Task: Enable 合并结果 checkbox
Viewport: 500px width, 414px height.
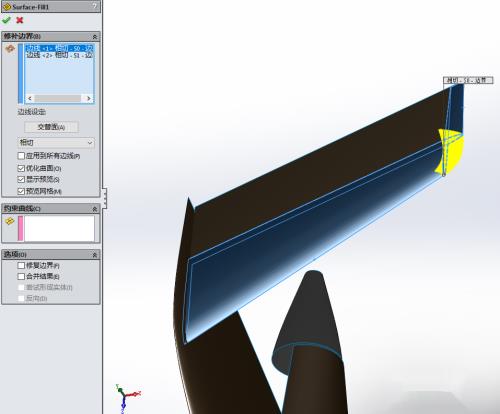Action: click(x=21, y=276)
